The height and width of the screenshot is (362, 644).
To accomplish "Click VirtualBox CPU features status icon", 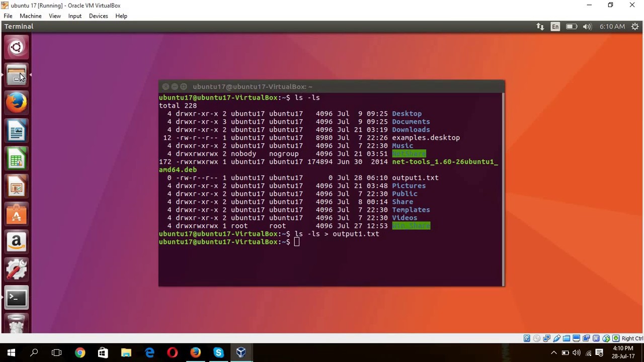I will [x=596, y=338].
